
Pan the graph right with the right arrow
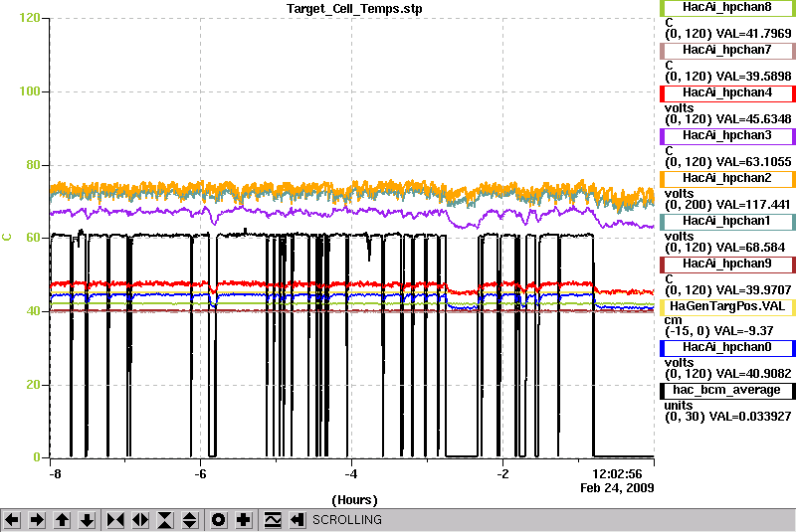click(x=37, y=520)
